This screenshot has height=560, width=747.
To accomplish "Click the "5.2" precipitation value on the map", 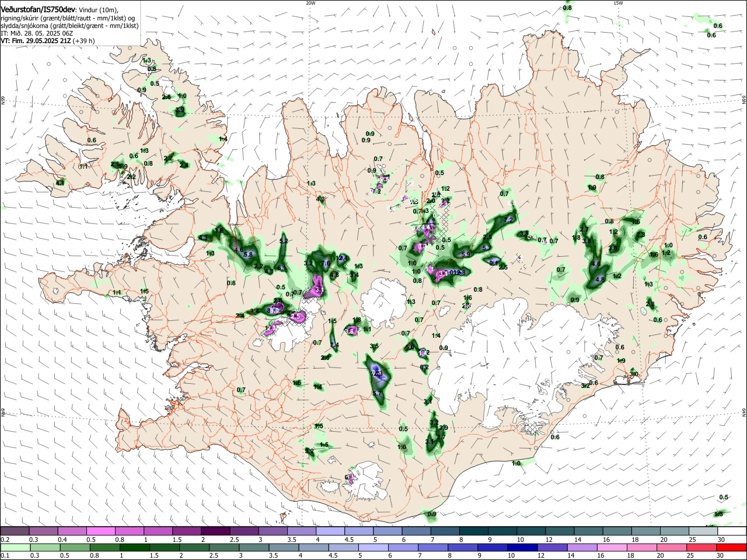I will point(284,241).
